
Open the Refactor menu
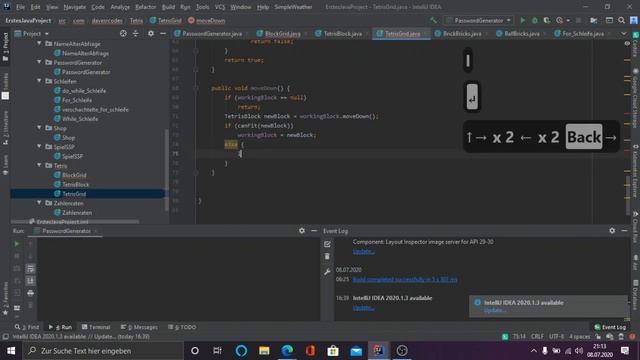(146, 7)
